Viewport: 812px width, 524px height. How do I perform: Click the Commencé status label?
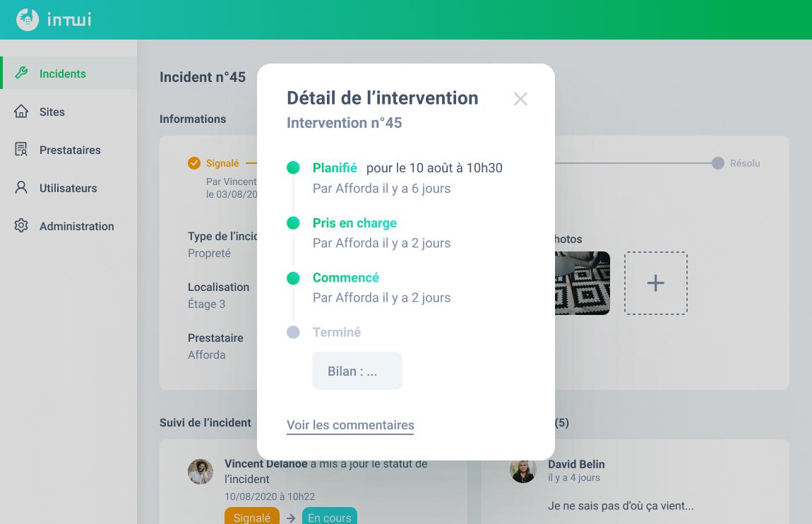click(346, 278)
